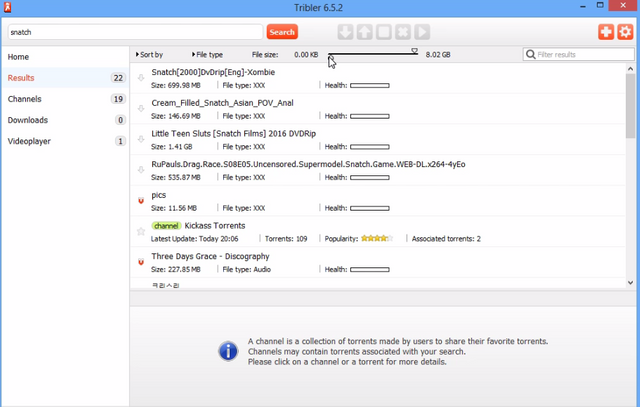Viewport: 640px width, 407px height.
Task: Click the file size slider track
Action: pyautogui.click(x=373, y=54)
